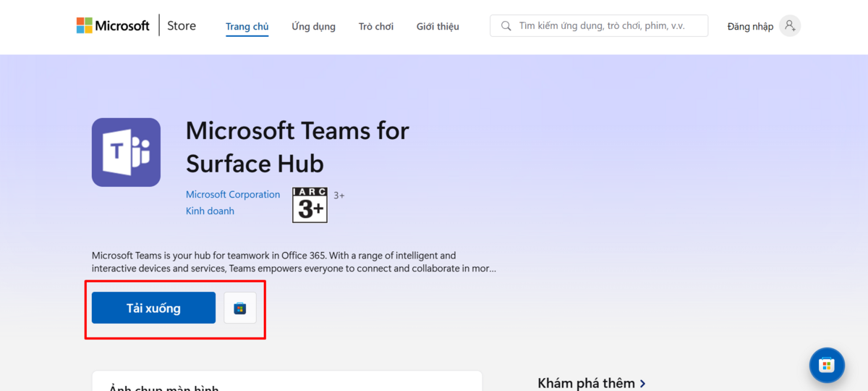The width and height of the screenshot is (868, 391).
Task: Open in Microsoft Store app icon button
Action: click(x=240, y=308)
